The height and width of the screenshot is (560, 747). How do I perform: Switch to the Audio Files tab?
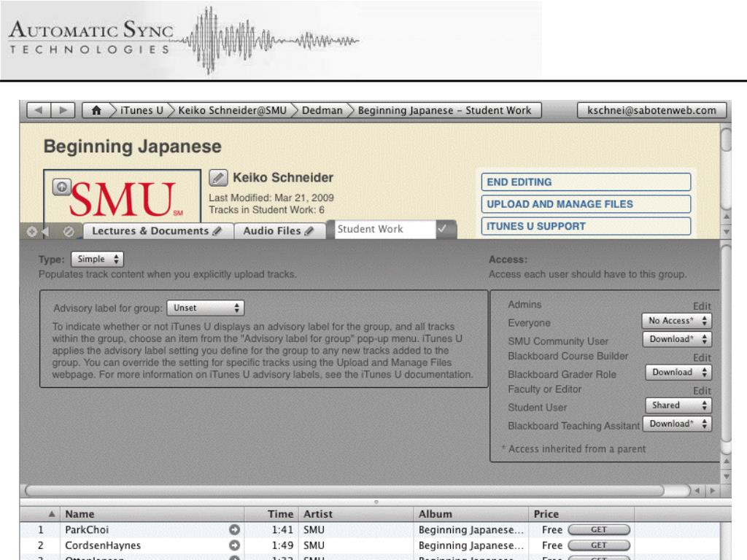coord(279,231)
